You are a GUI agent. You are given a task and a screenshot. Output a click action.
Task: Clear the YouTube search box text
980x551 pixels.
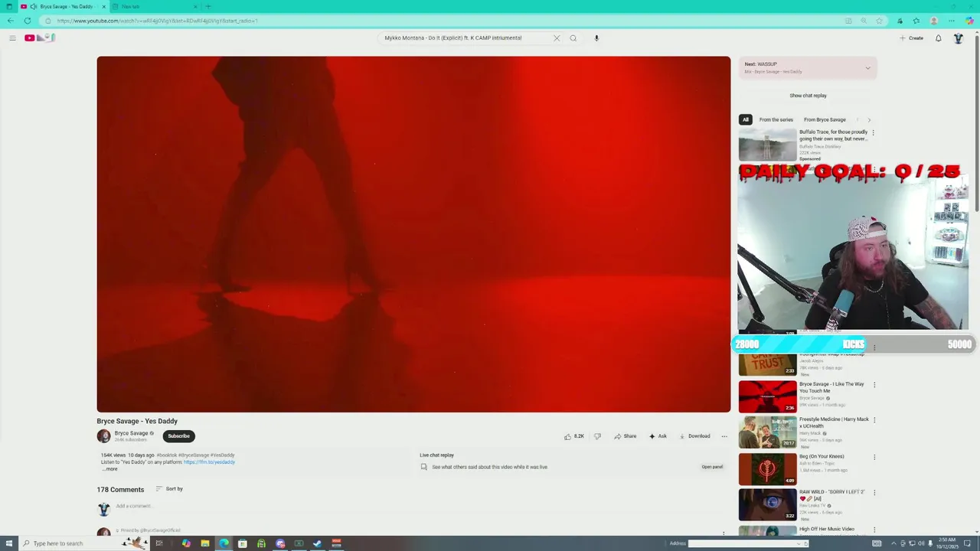coord(557,37)
